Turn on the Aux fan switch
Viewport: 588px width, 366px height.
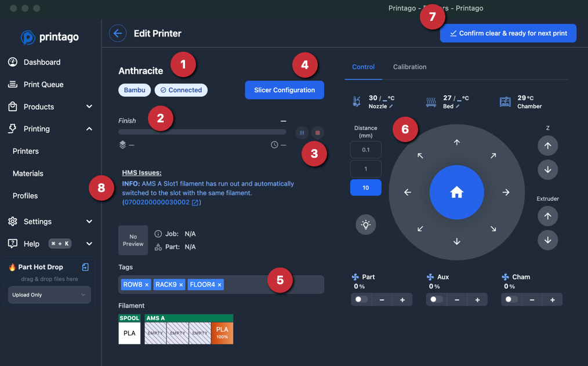436,300
